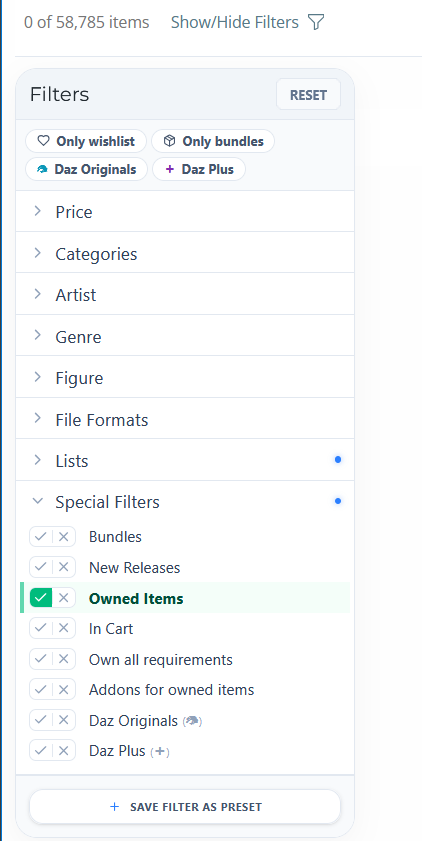
Task: Click the X exclude icon for Bundles
Action: pyautogui.click(x=64, y=537)
